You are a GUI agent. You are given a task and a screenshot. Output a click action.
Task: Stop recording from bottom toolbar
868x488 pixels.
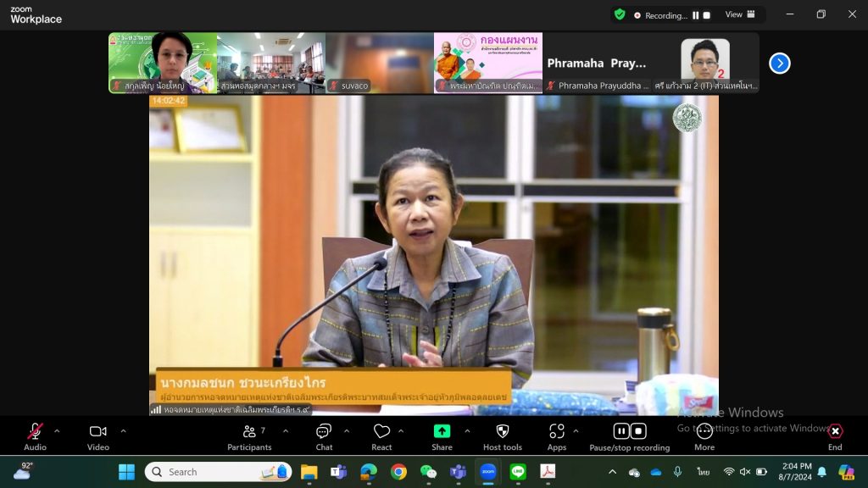click(638, 431)
